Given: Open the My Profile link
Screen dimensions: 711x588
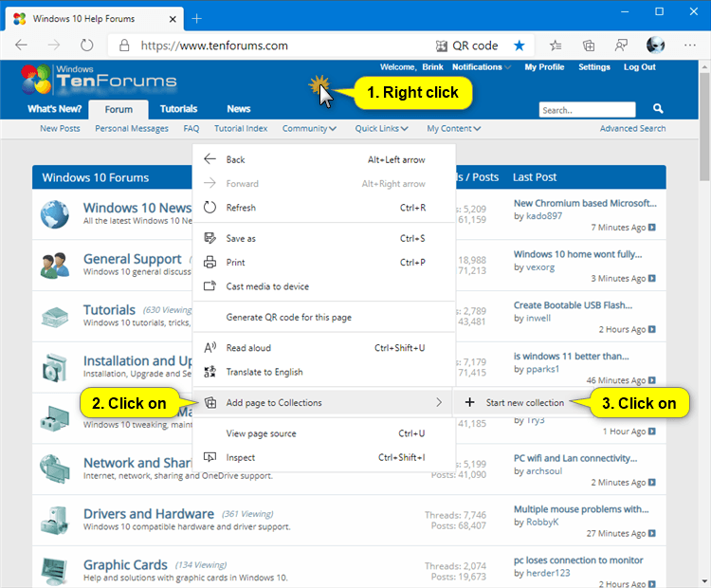Looking at the screenshot, I should [544, 67].
